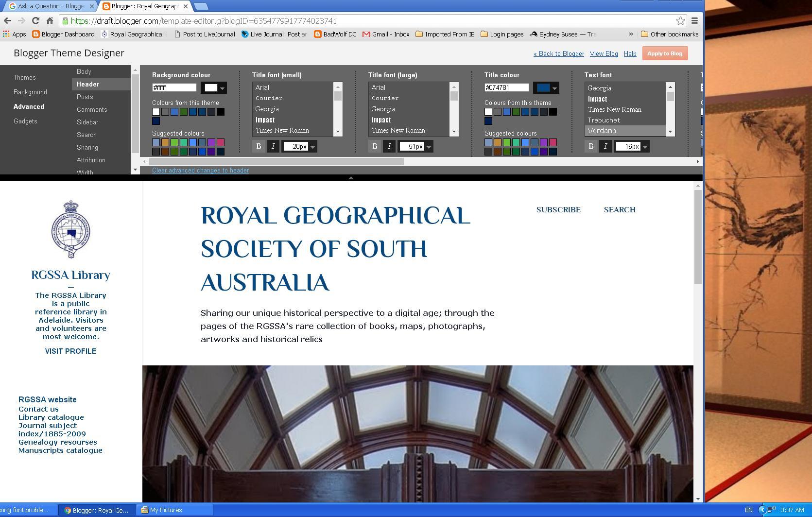
Task: Toggle bold for Text font
Action: click(x=591, y=146)
